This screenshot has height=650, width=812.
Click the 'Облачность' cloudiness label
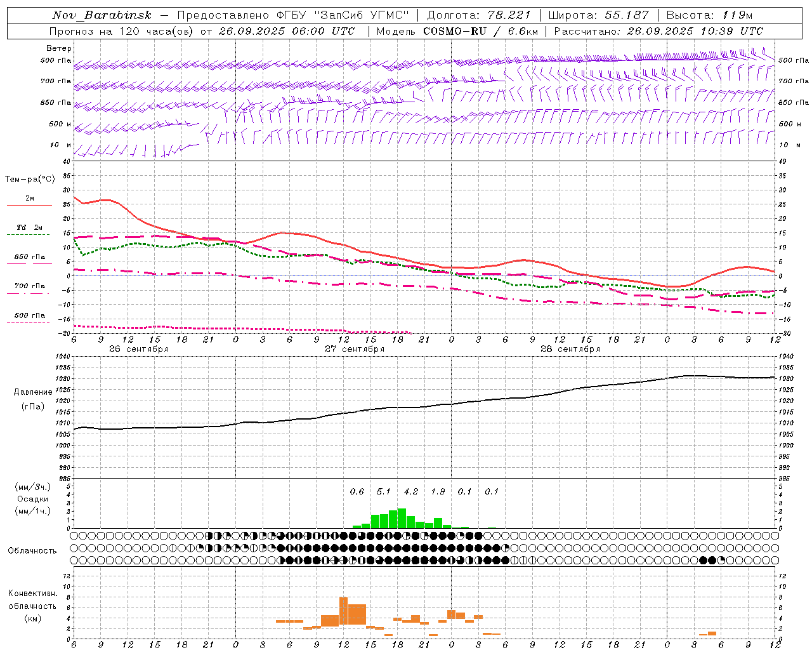[32, 551]
